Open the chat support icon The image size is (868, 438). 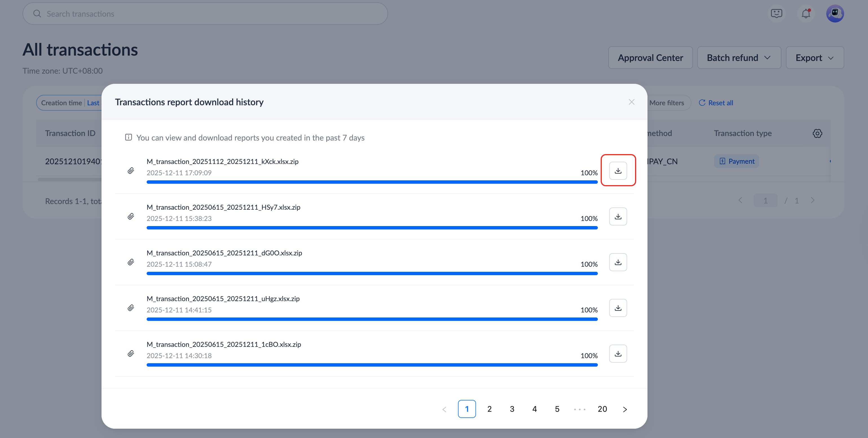click(776, 14)
